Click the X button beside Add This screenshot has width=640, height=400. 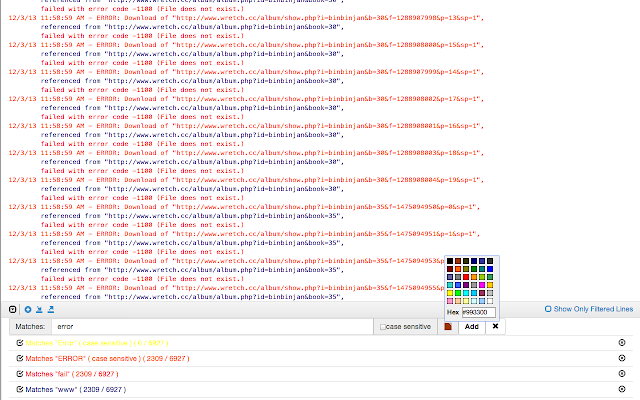point(495,327)
